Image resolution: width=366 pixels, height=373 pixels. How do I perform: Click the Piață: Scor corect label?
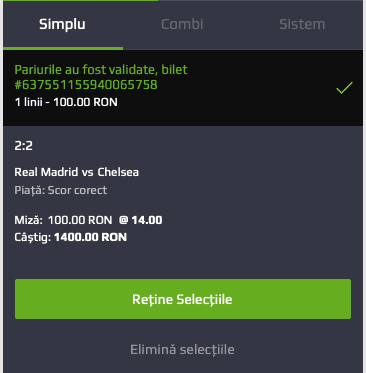61,190
